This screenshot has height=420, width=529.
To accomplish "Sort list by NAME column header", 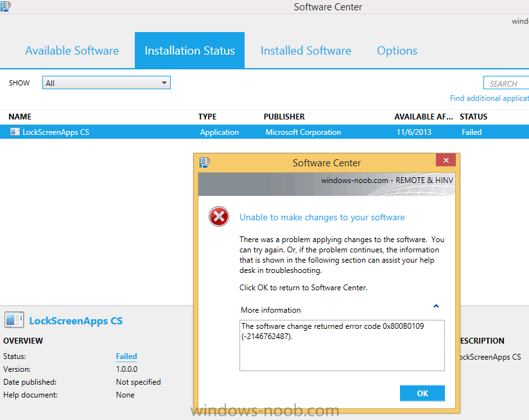I will tap(20, 117).
